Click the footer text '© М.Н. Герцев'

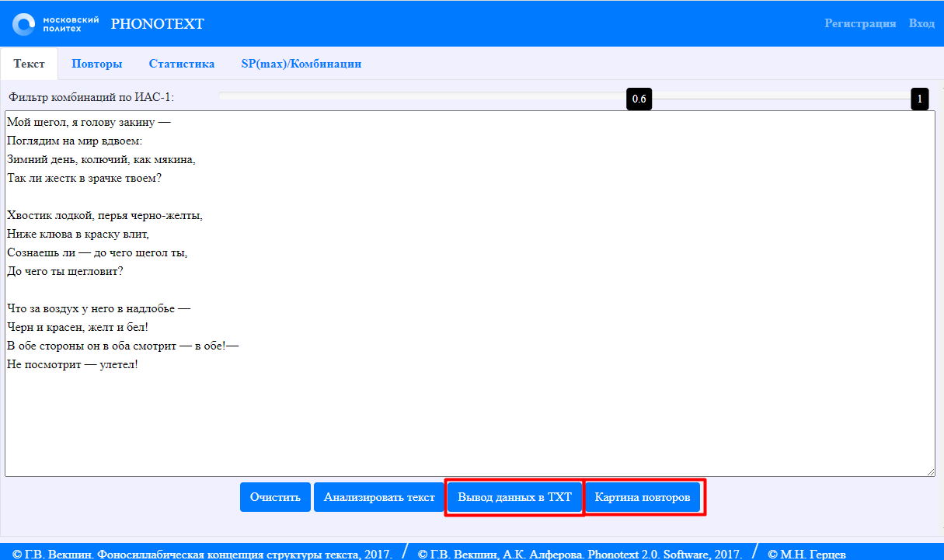pos(806,554)
